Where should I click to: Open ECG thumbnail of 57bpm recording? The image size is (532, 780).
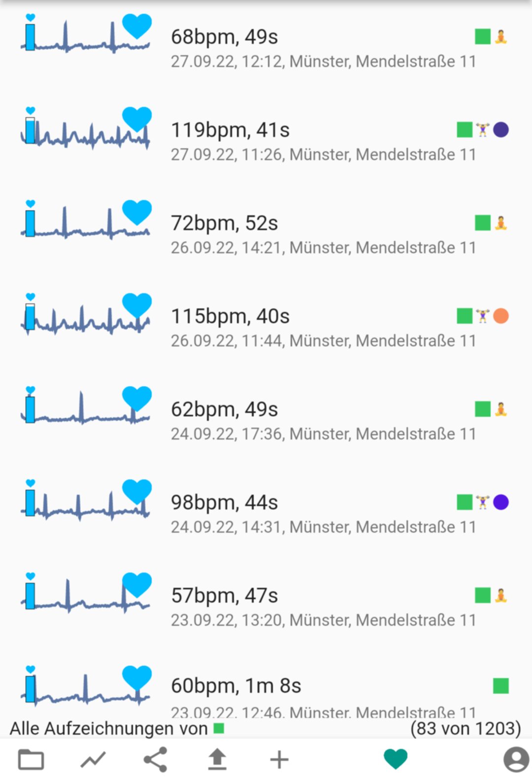(86, 593)
